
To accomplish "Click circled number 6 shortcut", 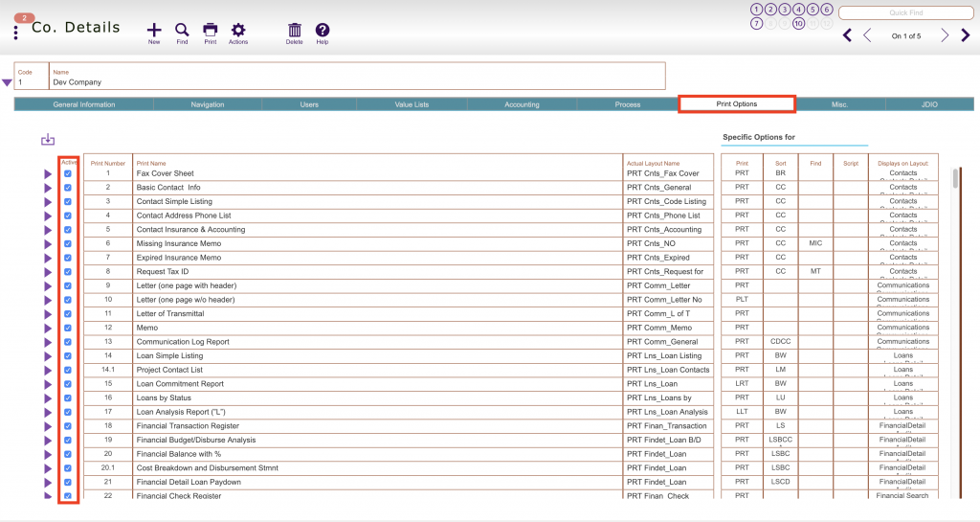I will point(826,10).
